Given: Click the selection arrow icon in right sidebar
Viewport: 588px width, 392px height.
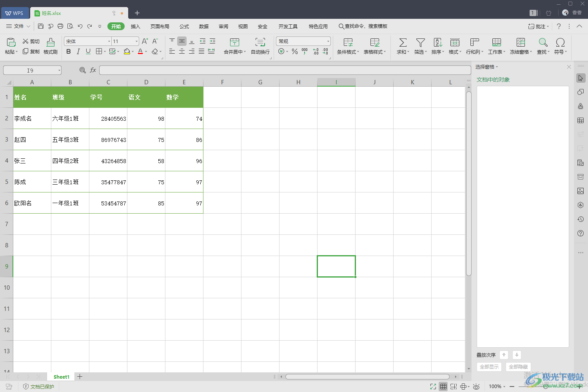Looking at the screenshot, I should [581, 78].
